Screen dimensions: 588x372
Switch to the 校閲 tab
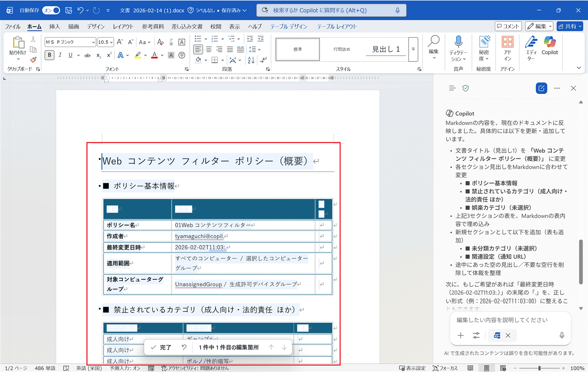216,27
